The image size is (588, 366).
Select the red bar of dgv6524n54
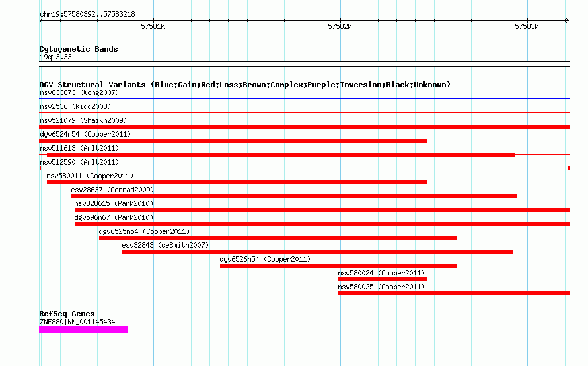click(233, 141)
